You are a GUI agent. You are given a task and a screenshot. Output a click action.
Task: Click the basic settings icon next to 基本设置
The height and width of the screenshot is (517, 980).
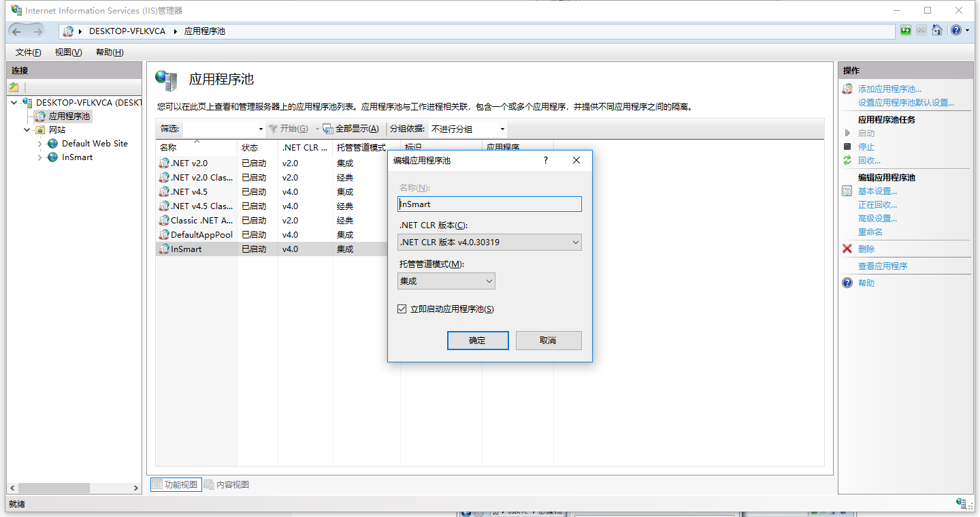coord(847,191)
